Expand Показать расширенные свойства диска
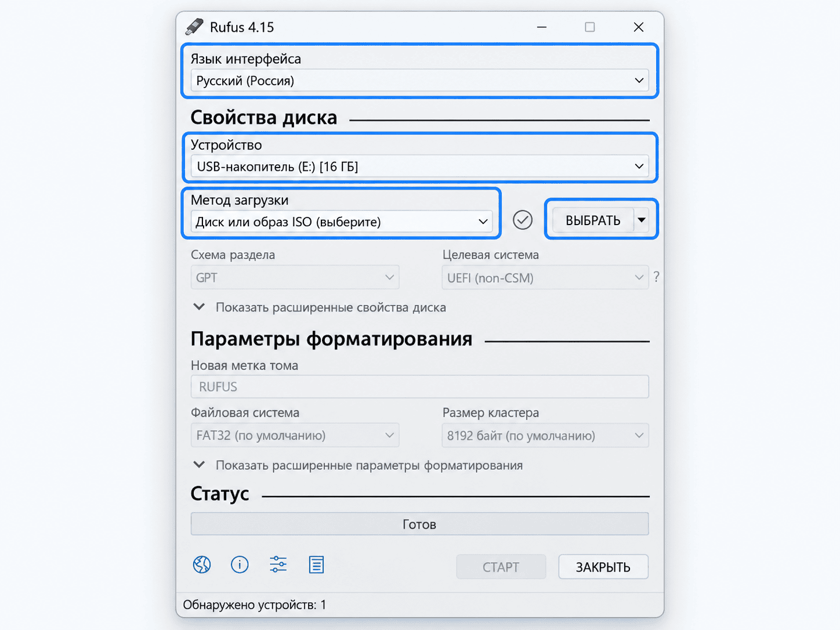Screen dimensions: 840x630 320,307
